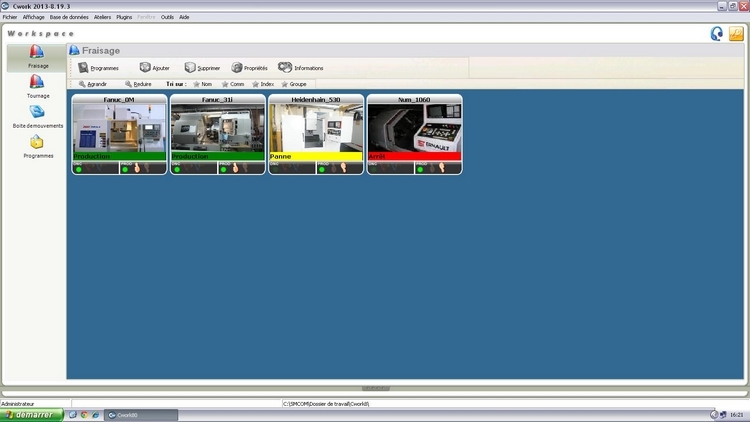Click the headset support icon
The image size is (750, 422).
(717, 33)
